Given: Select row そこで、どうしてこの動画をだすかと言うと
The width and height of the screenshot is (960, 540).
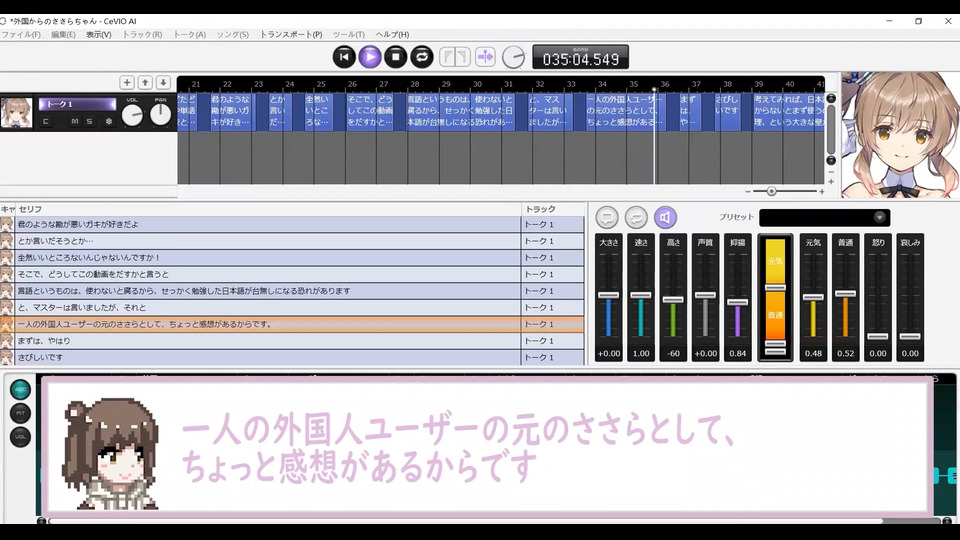Looking at the screenshot, I should (292, 274).
